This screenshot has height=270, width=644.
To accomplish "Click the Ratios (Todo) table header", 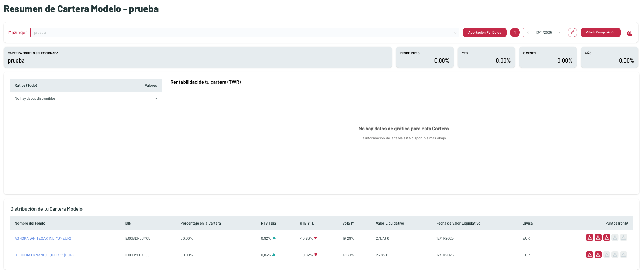I will click(26, 85).
